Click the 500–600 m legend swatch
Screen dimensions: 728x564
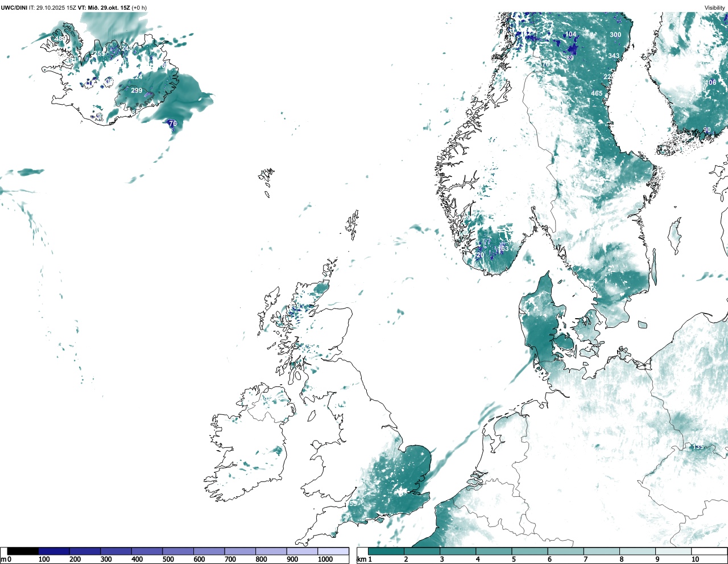coord(178,551)
